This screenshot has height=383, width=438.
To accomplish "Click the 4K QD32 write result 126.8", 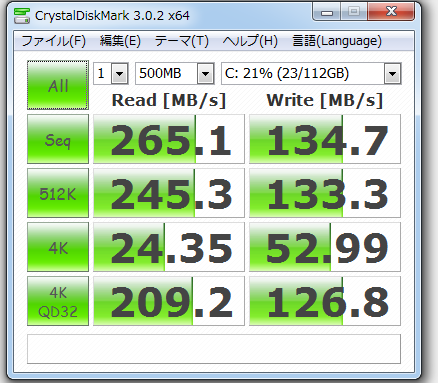I will tap(325, 301).
